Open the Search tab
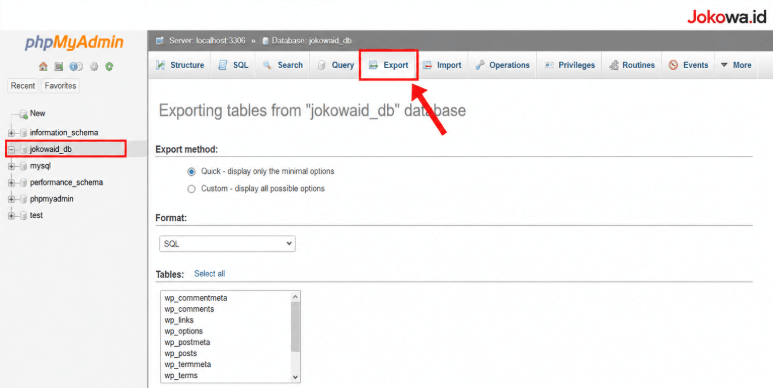The height and width of the screenshot is (388, 773). pos(282,65)
